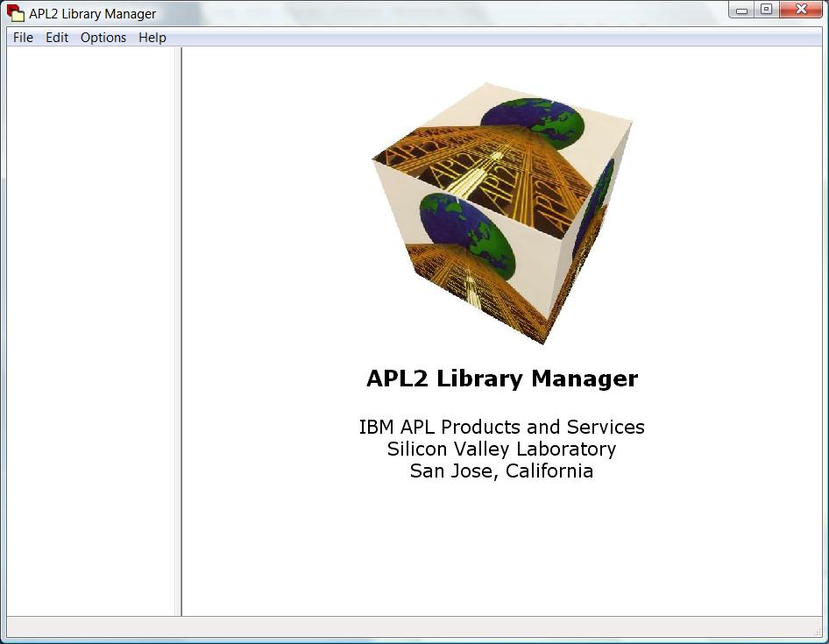Click the window resize grip in status bar

click(x=818, y=631)
